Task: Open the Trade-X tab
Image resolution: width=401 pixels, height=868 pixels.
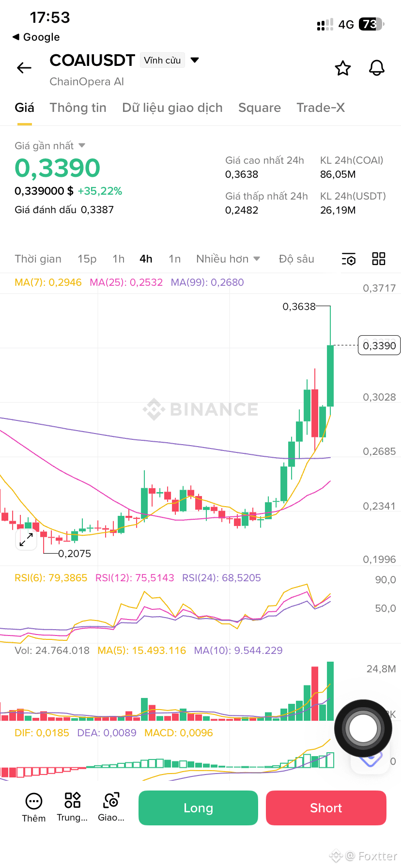Action: coord(321,108)
